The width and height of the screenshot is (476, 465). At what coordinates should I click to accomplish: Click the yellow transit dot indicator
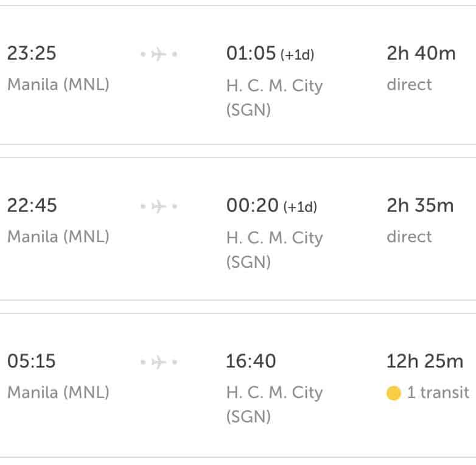tap(394, 393)
